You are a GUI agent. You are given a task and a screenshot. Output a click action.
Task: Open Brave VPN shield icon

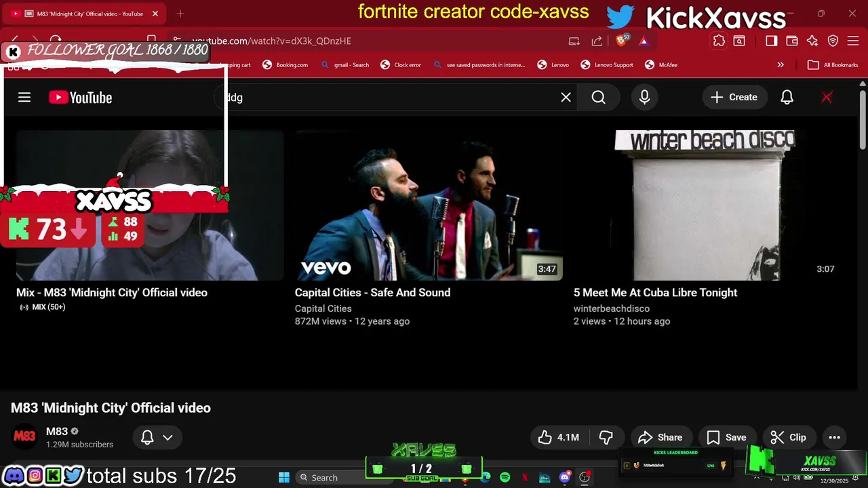coord(833,41)
